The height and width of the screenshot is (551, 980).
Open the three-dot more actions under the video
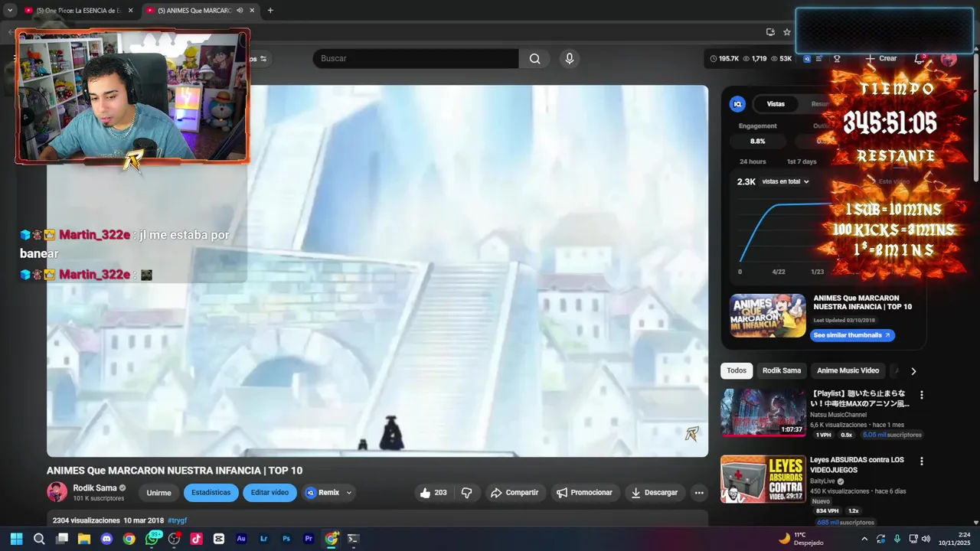click(x=698, y=493)
